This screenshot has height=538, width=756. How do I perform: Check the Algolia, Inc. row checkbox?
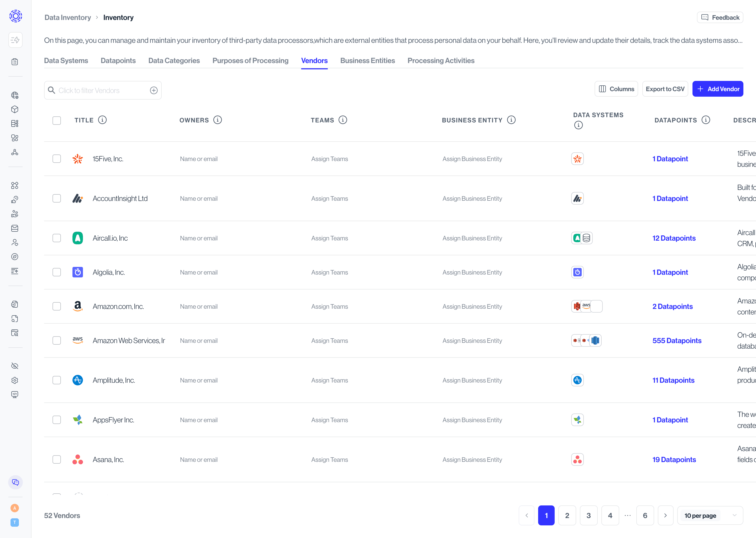[57, 272]
